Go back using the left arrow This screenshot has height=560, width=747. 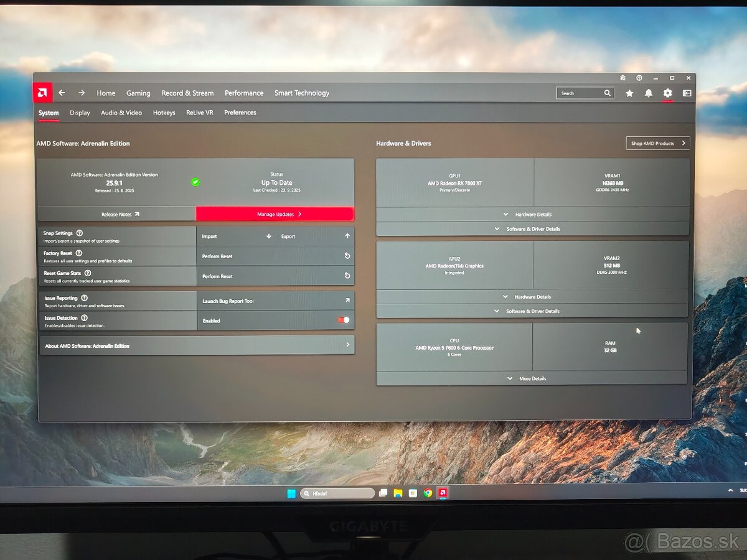62,93
